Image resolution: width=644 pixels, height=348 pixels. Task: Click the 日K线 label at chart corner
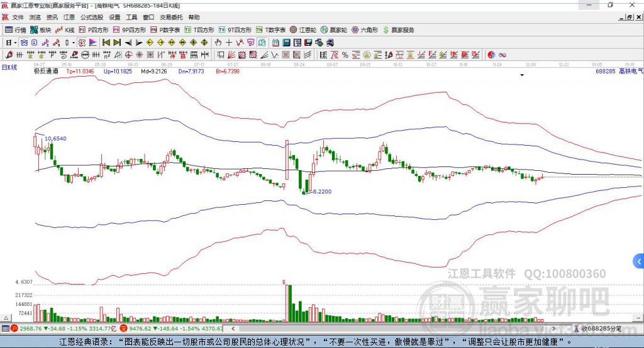(x=9, y=67)
